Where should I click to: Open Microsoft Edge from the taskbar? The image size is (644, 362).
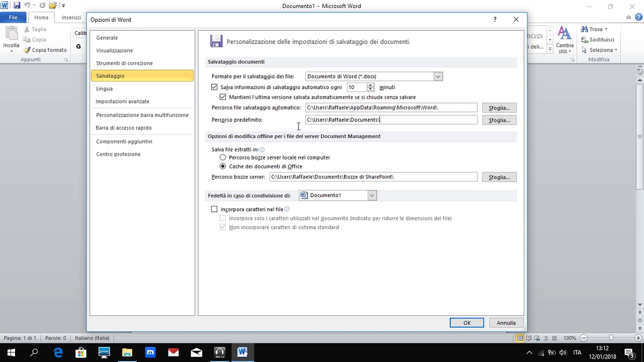pyautogui.click(x=58, y=352)
